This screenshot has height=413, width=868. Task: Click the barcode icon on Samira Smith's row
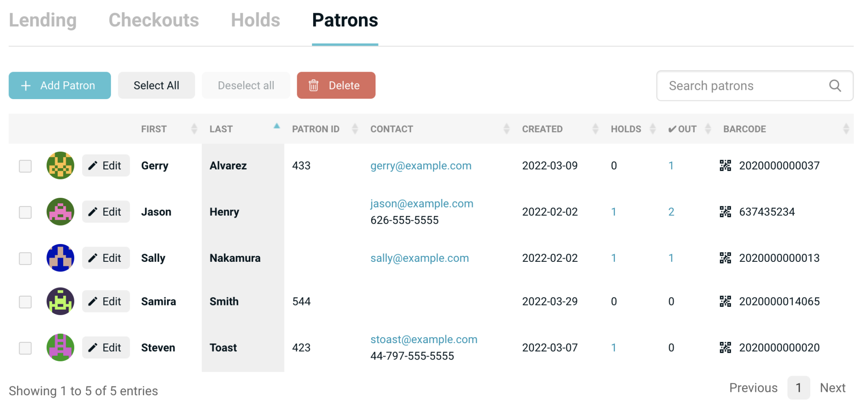tap(725, 301)
